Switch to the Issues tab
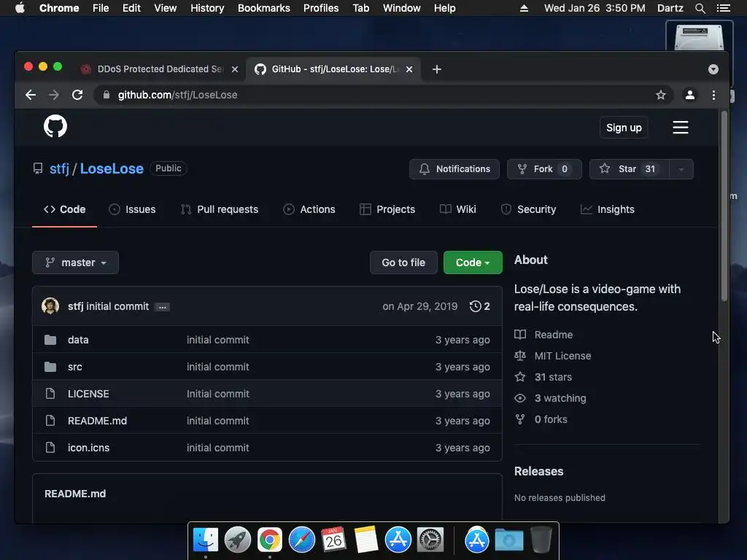Screen dimensions: 747x560 (x=132, y=209)
